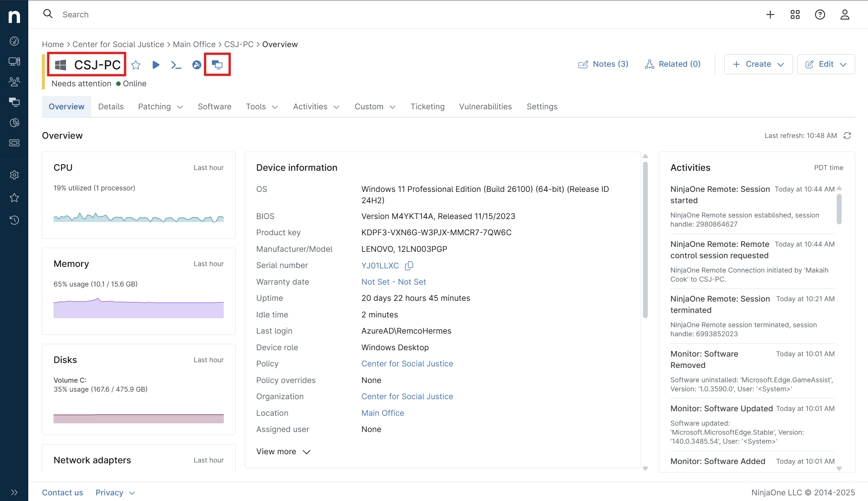Screen dimensions: 868x501
Task: Open the command line terminal icon
Action: point(176,65)
